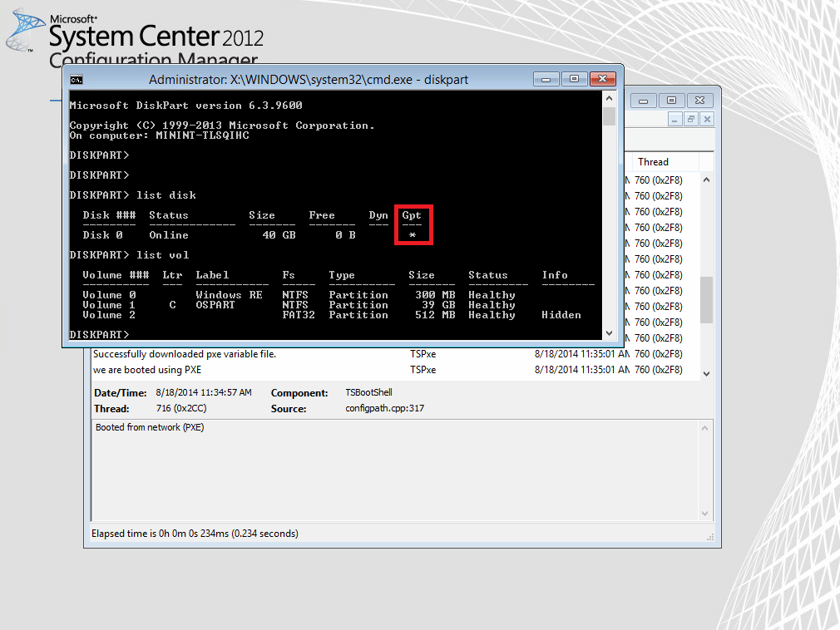Click the log window resize grip corner
The height and width of the screenshot is (630, 840).
point(710,537)
